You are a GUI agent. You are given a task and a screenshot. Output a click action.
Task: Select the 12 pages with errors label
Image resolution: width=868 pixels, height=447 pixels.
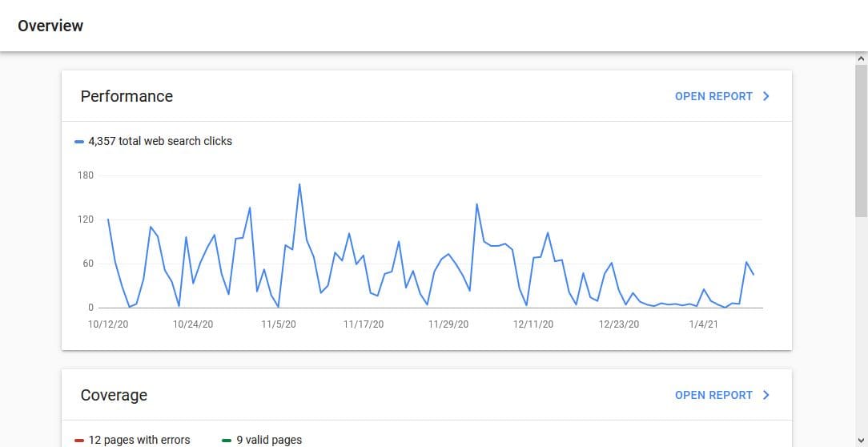[x=139, y=440]
